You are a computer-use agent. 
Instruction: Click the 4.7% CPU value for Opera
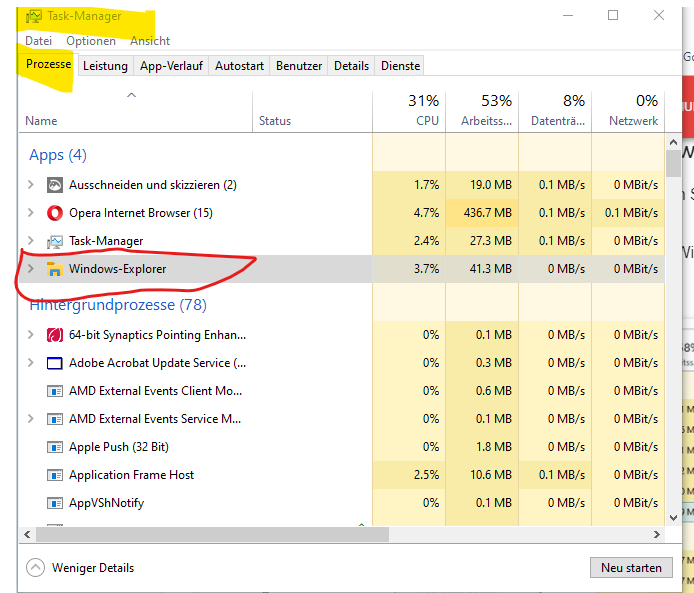click(x=426, y=213)
